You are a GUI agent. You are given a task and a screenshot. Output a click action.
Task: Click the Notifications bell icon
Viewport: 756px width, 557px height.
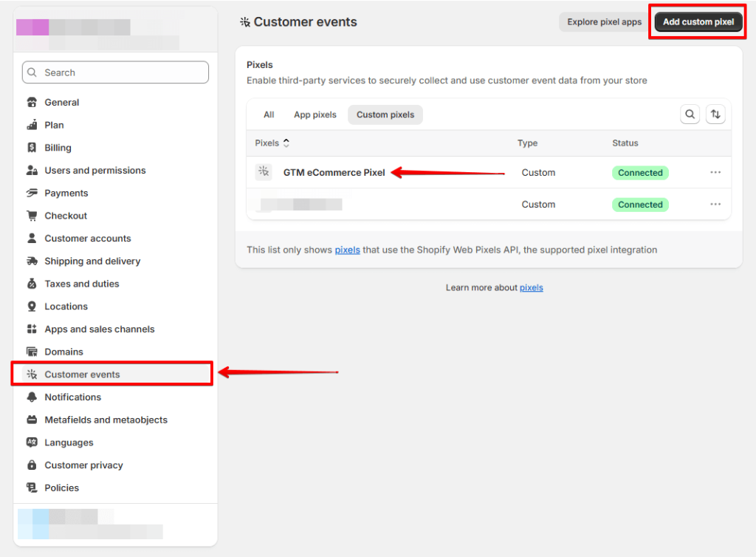[32, 397]
